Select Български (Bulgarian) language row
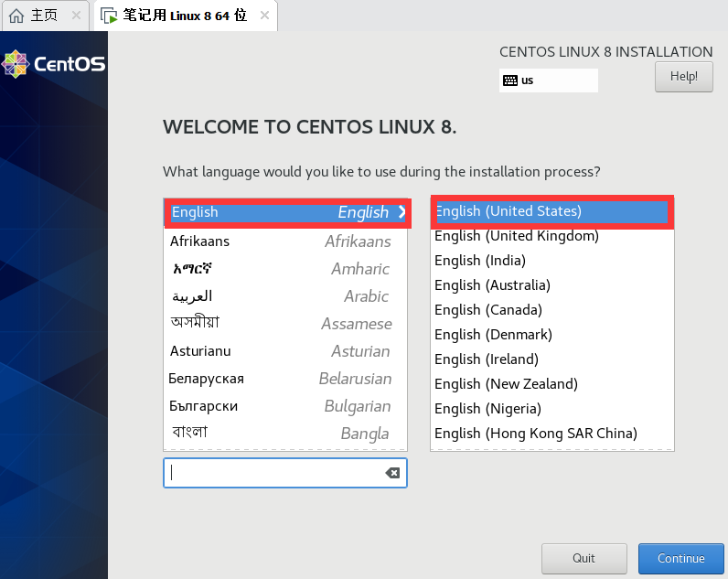Screen dimensions: 728x579 (x=285, y=406)
